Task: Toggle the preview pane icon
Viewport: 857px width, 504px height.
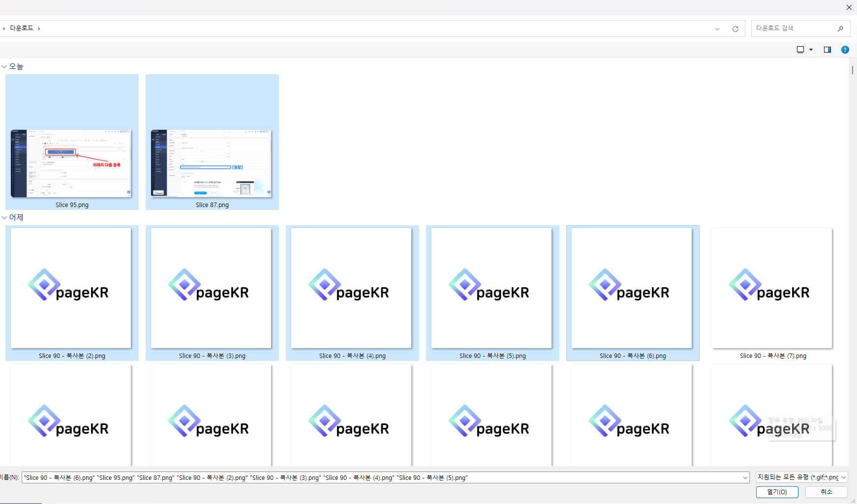Action: click(x=827, y=50)
